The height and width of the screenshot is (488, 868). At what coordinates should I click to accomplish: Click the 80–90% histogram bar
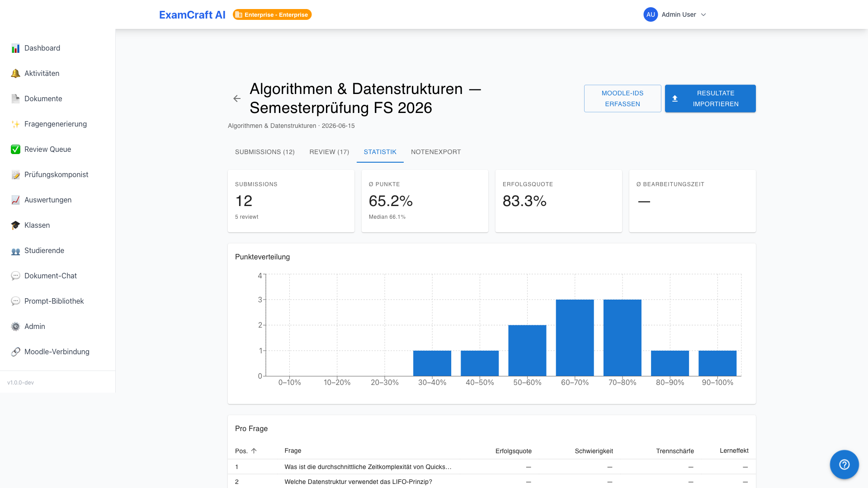coord(670,363)
